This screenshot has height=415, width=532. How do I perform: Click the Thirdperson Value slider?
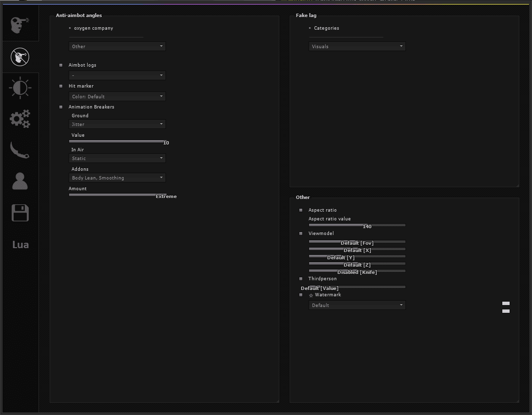(x=357, y=287)
